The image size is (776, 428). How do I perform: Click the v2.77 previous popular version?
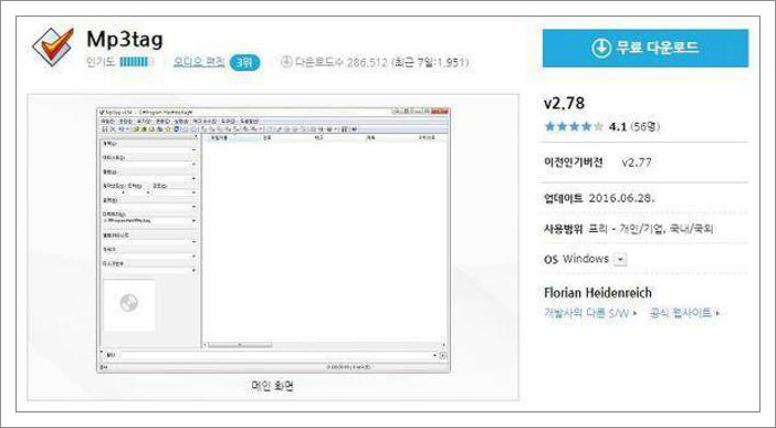tap(636, 162)
